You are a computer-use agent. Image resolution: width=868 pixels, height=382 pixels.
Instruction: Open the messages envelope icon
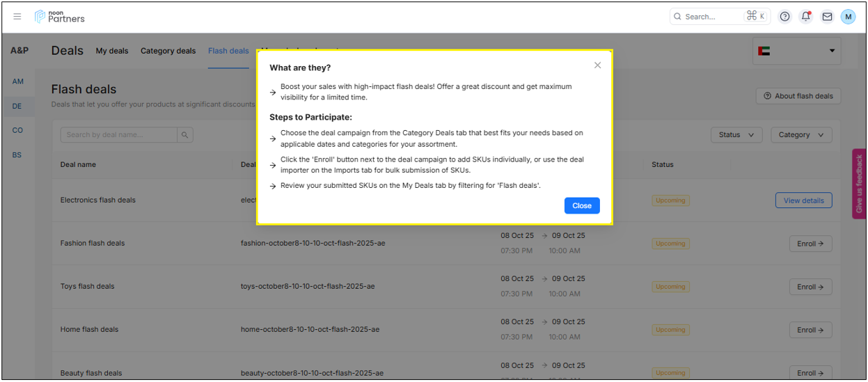point(827,17)
